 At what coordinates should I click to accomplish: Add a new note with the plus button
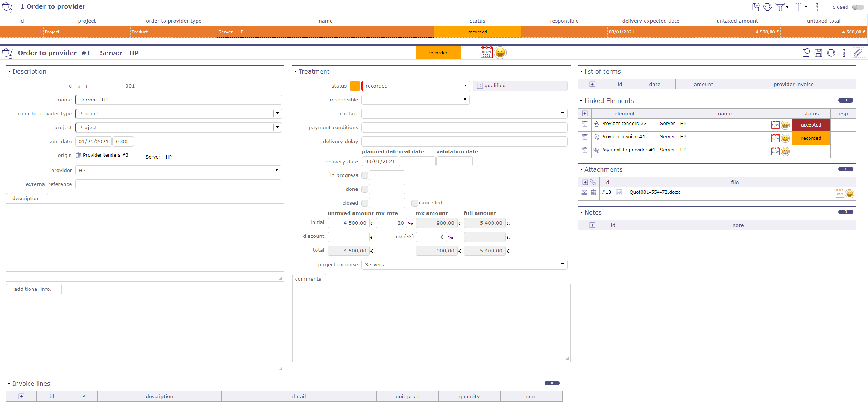tap(592, 225)
